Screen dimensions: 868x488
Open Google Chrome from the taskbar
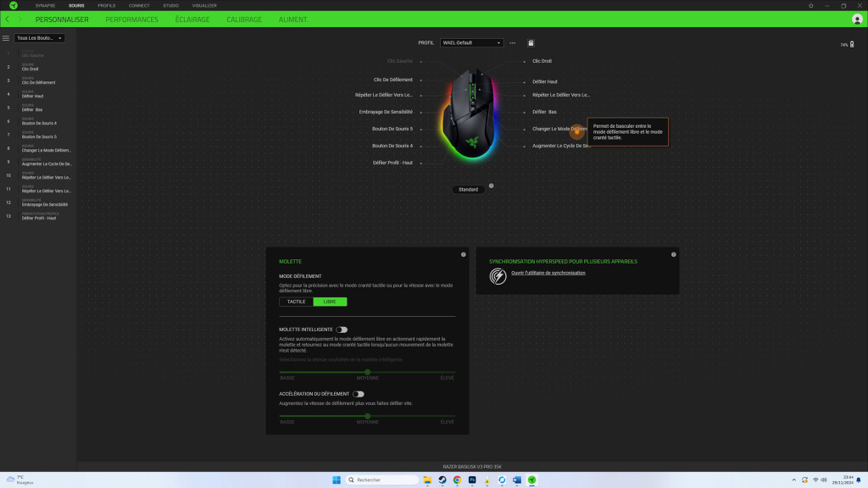pos(457,480)
